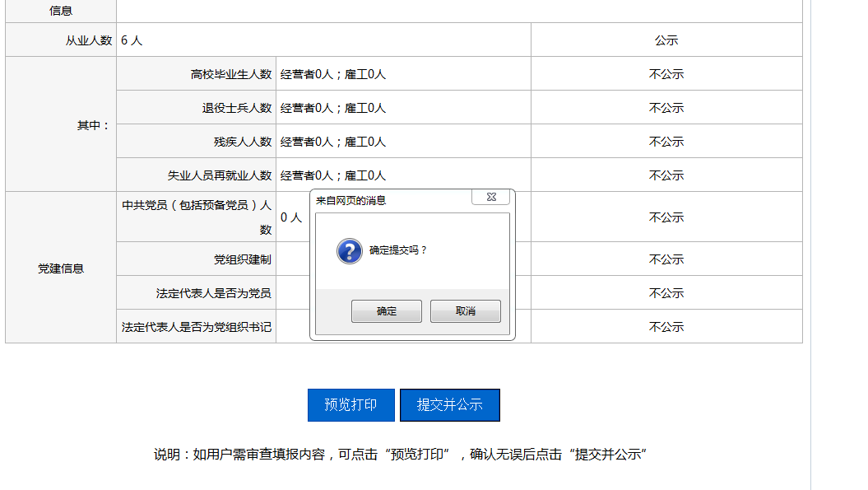868x490 pixels.
Task: Click 法定代表人是否为党员 row label
Action: pos(214,293)
